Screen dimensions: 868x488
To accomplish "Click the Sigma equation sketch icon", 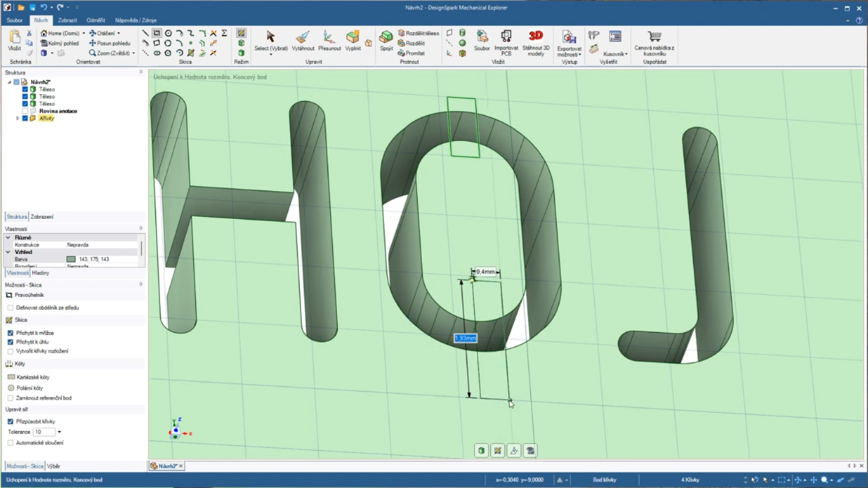I will pyautogui.click(x=224, y=33).
